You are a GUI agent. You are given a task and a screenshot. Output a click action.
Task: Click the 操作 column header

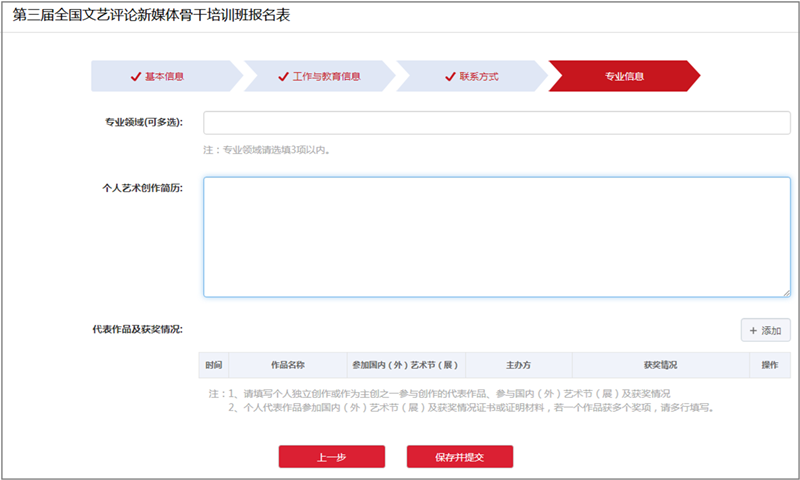click(769, 365)
